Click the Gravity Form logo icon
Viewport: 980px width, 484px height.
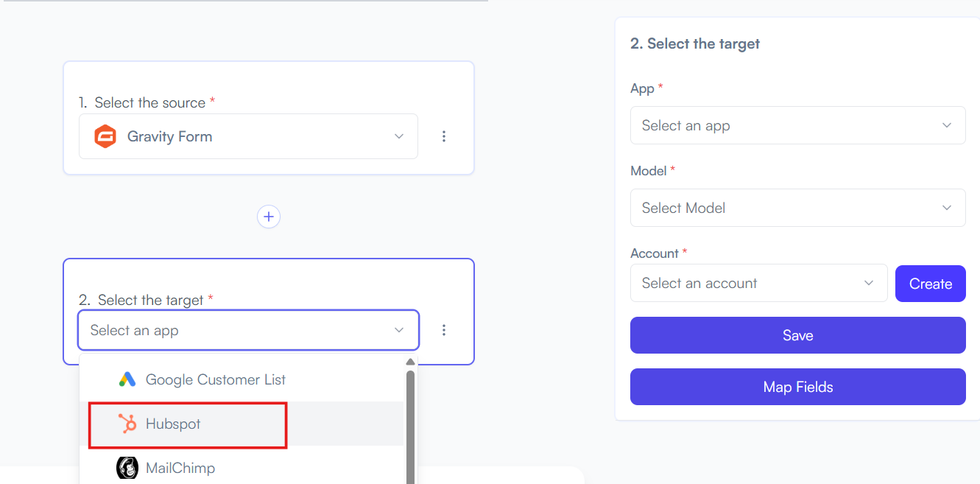pyautogui.click(x=105, y=136)
